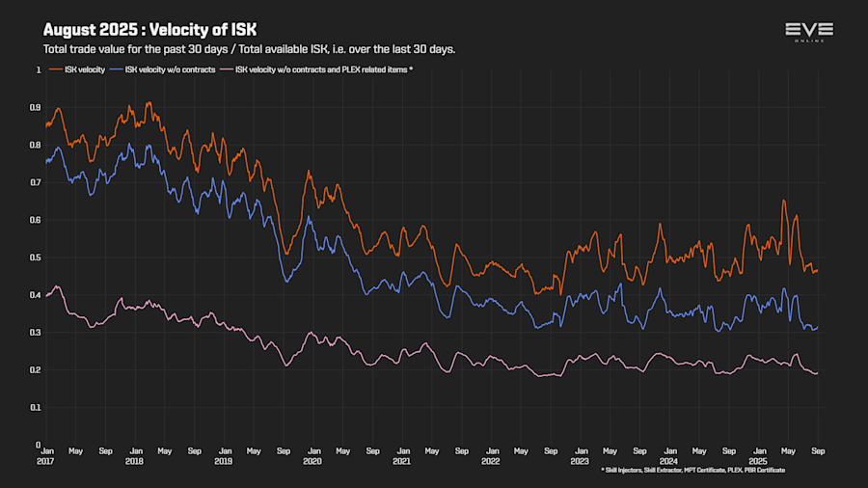
Task: Toggle ISK velocity w/o contracts legend entry
Action: pyautogui.click(x=163, y=69)
